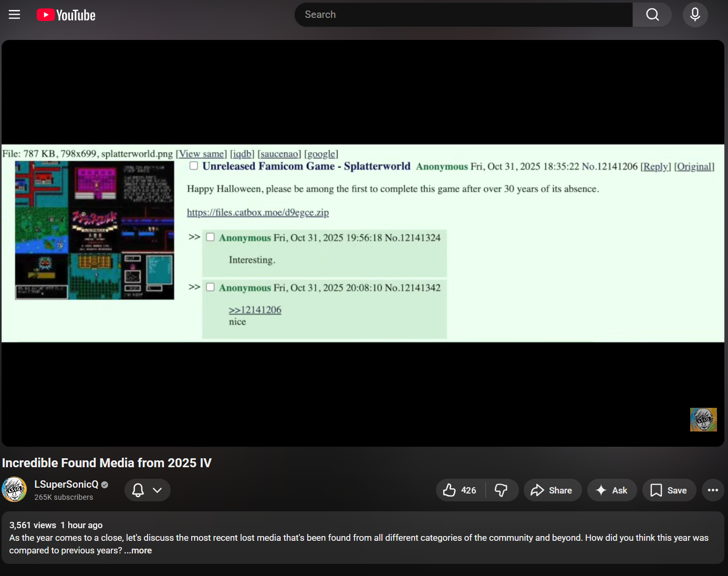
Task: Visit the LSuperSonicQ channel name
Action: [x=66, y=485]
